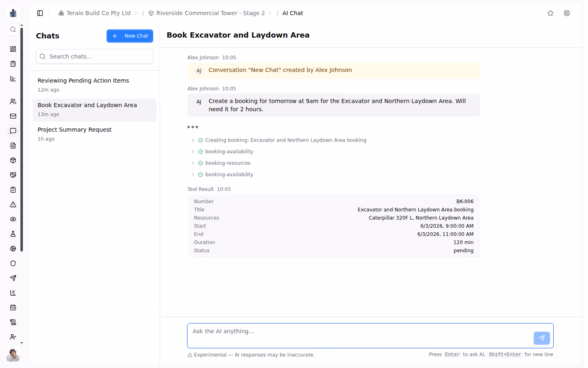Viewport: 588px width, 368px height.
Task: Open the people icon in sidebar
Action: (x=13, y=101)
